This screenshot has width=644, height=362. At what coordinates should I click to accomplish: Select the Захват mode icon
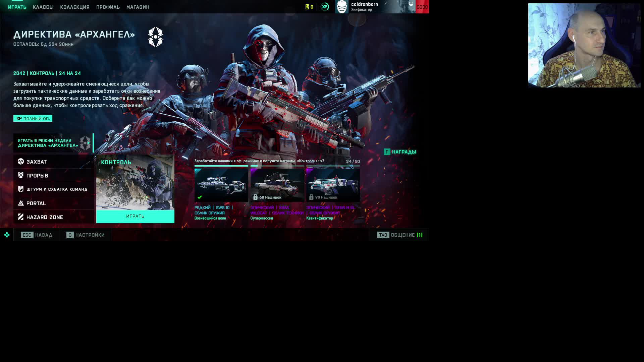click(21, 162)
